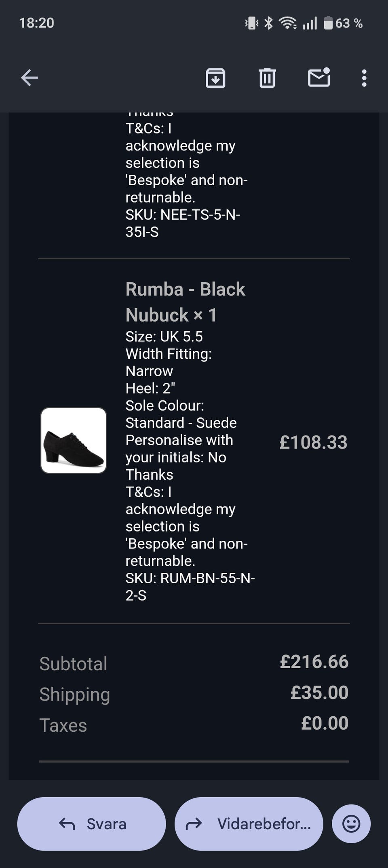This screenshot has height=868, width=388.
Task: Open the black Rumba shoe thumbnail
Action: click(x=74, y=440)
